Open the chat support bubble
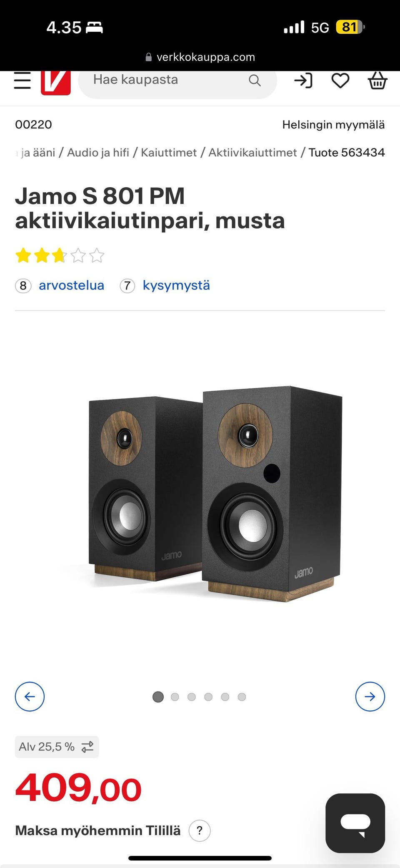Viewport: 400px width, 868px height. click(355, 823)
